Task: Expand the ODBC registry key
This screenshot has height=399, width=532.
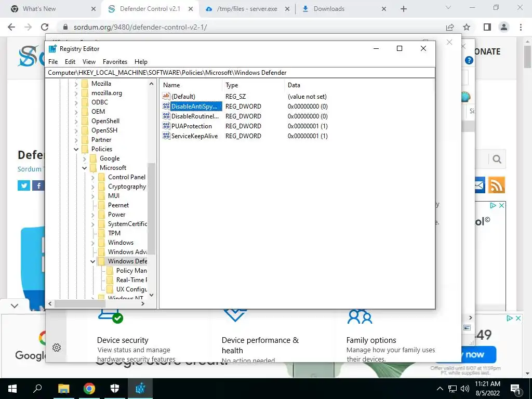Action: point(76,102)
